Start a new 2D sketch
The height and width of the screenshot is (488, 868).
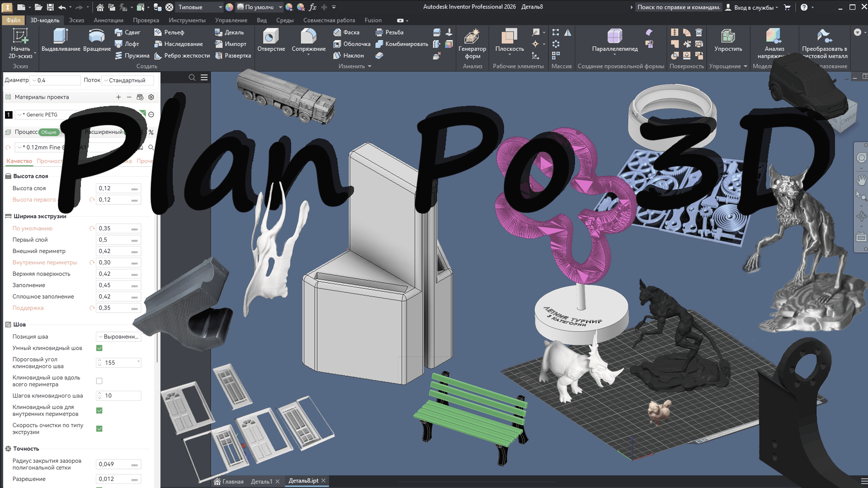pyautogui.click(x=20, y=43)
